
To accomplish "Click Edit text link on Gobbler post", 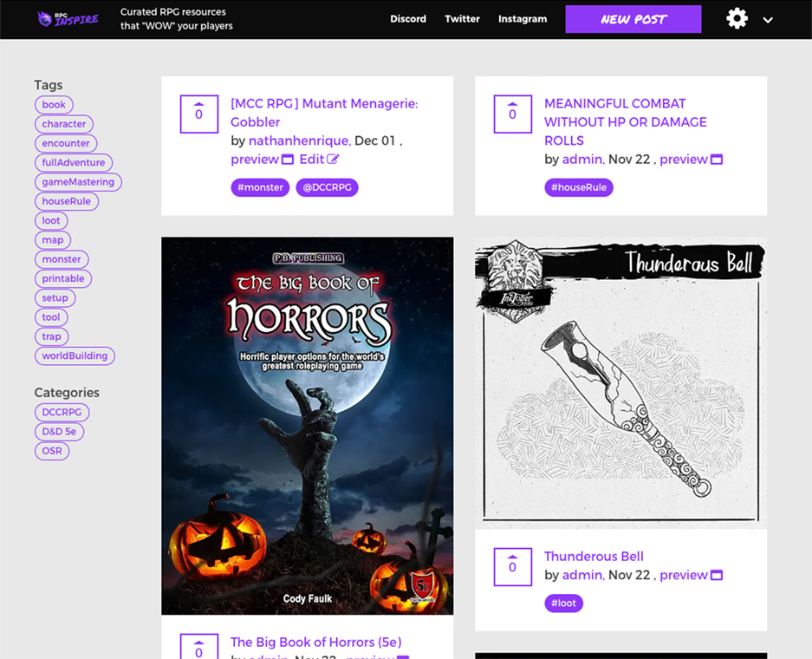I will click(312, 159).
